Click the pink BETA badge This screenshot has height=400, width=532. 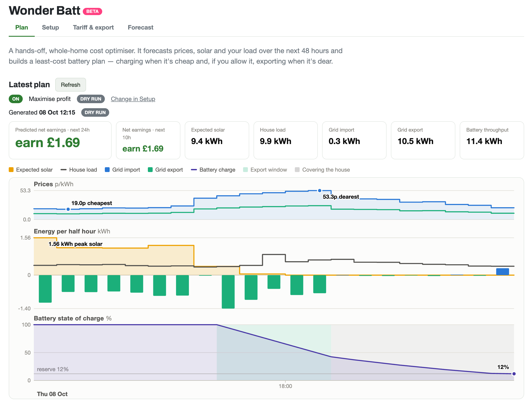coord(92,11)
